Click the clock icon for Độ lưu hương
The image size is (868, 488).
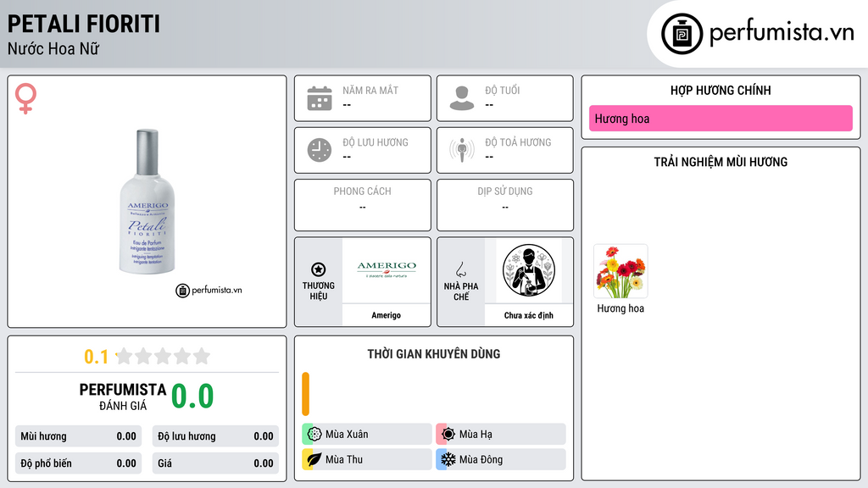tap(320, 151)
